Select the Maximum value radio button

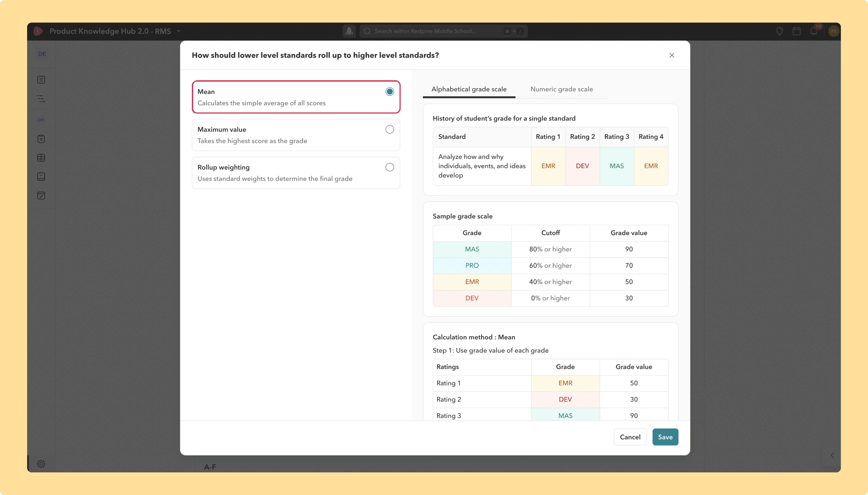coord(390,130)
